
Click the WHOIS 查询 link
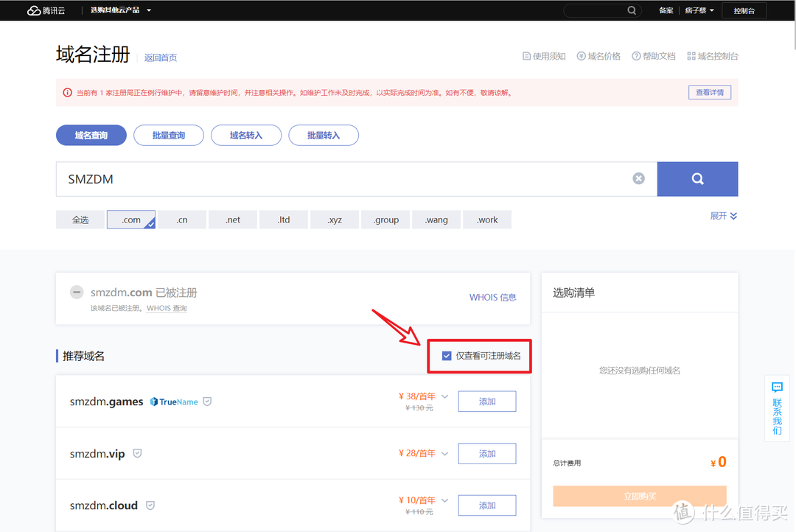click(167, 308)
